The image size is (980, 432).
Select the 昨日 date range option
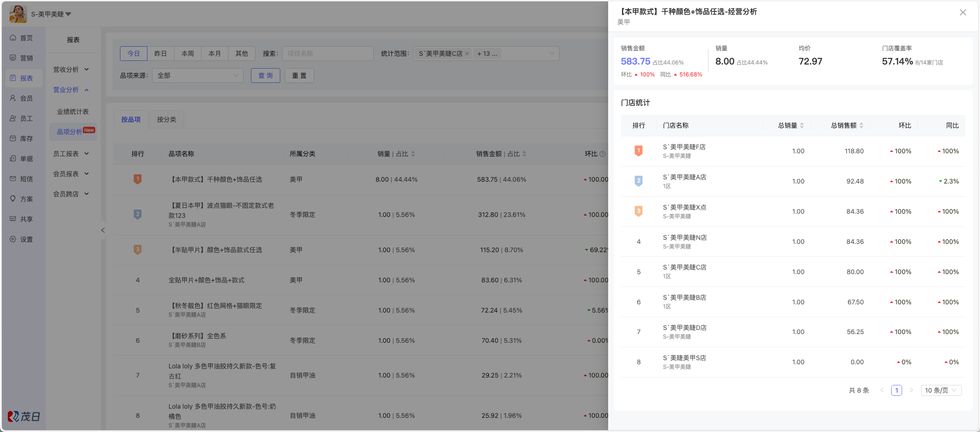[160, 54]
